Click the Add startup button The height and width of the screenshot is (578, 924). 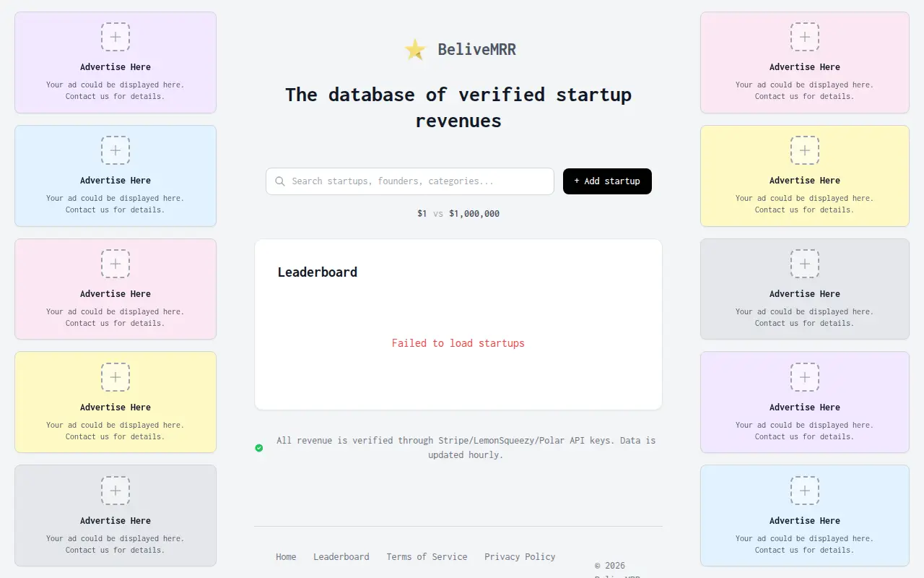pos(607,181)
